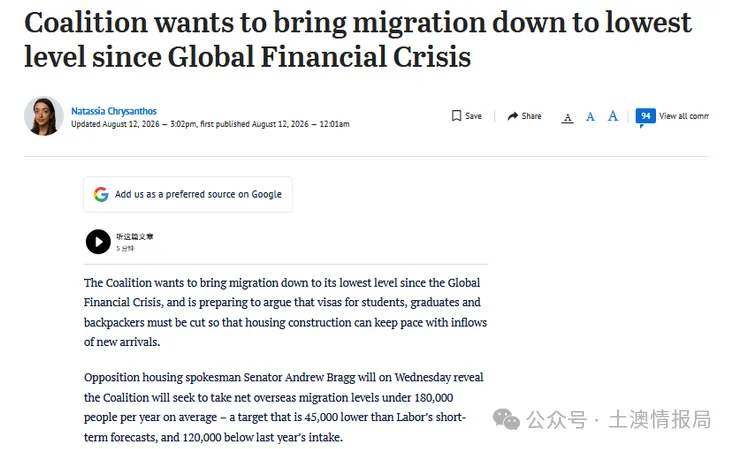Click the Andrew Bragg paragraph text

click(x=284, y=407)
